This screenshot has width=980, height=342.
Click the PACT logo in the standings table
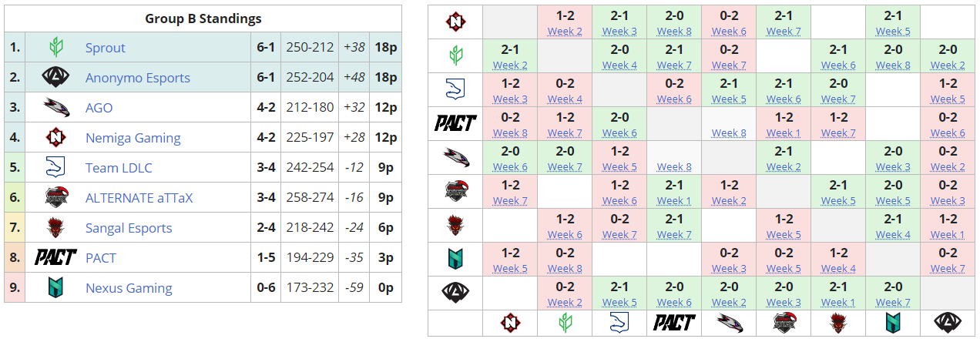[x=56, y=258]
